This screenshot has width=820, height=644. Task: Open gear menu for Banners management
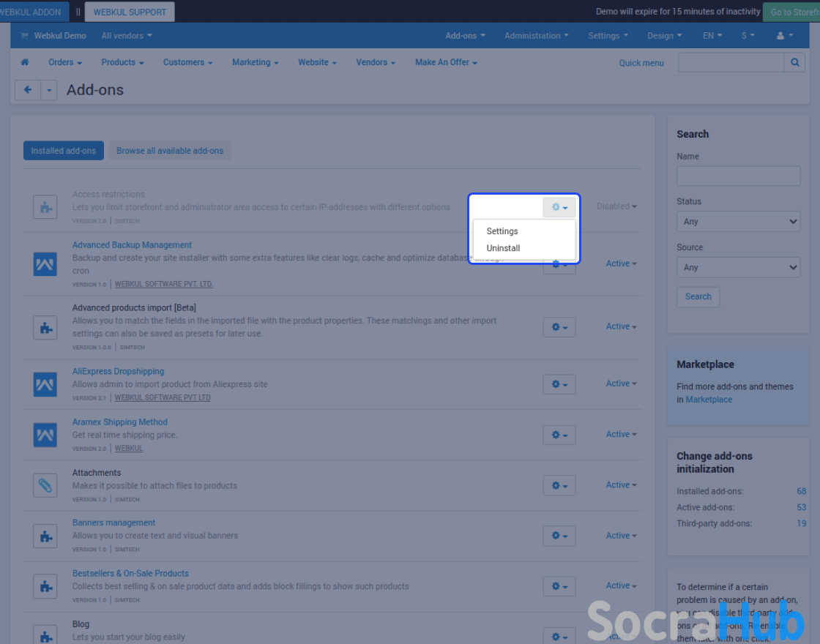559,536
